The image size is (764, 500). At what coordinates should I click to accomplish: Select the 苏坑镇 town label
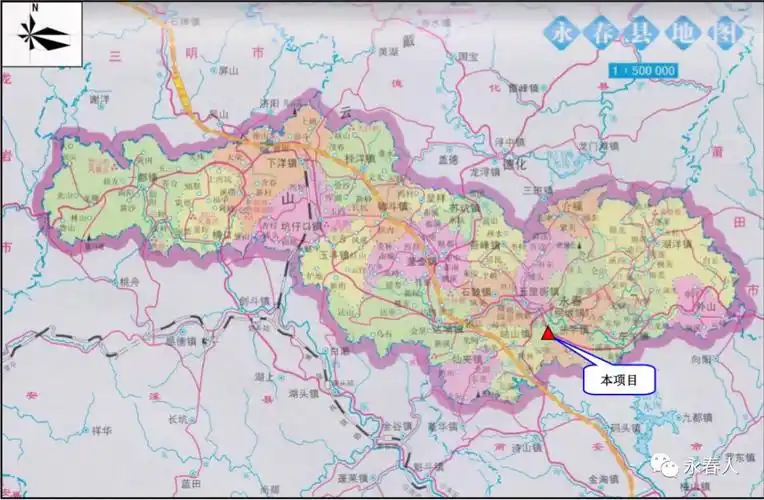coord(463,208)
